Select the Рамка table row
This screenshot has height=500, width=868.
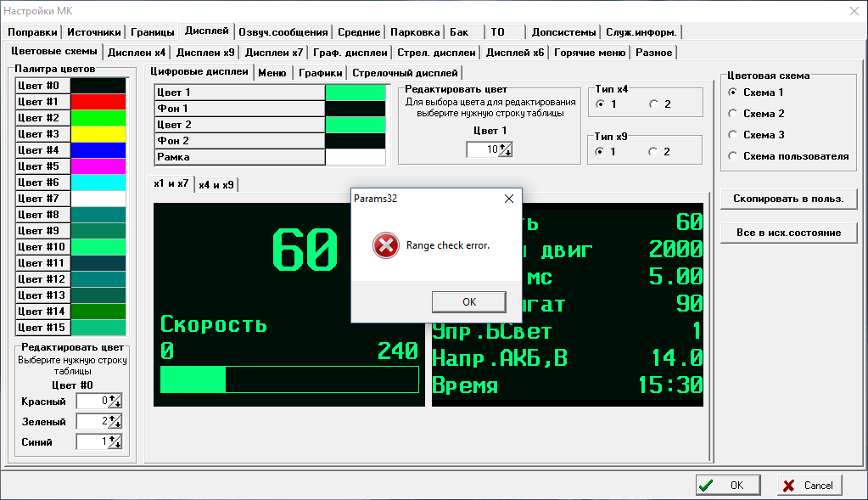[270, 157]
